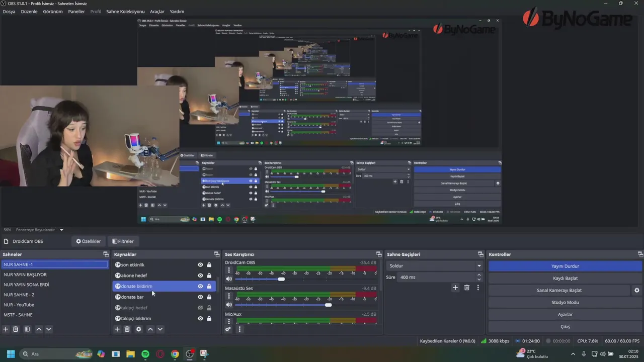Open transition properties three-dot menu

point(478,288)
